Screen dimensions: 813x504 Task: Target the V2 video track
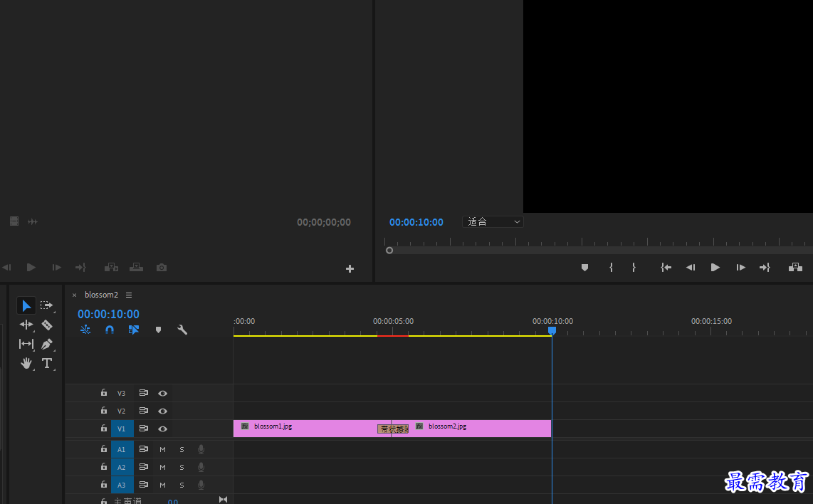click(121, 411)
